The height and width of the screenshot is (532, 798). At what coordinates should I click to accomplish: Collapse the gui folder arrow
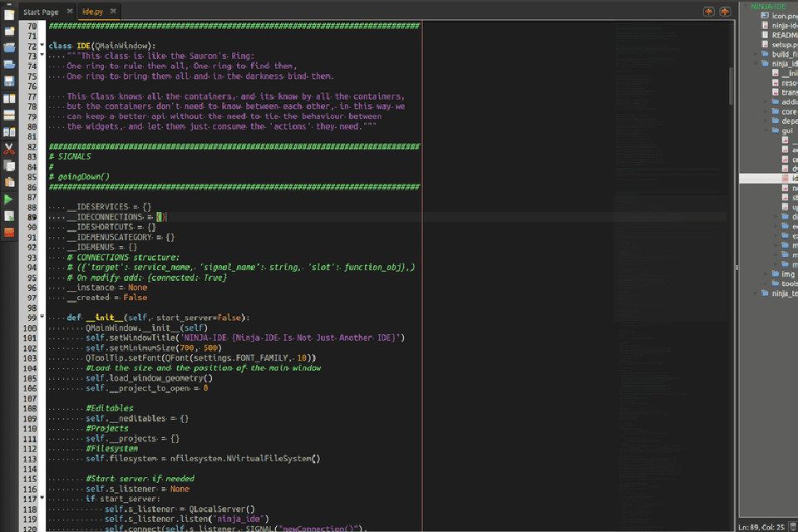click(765, 131)
